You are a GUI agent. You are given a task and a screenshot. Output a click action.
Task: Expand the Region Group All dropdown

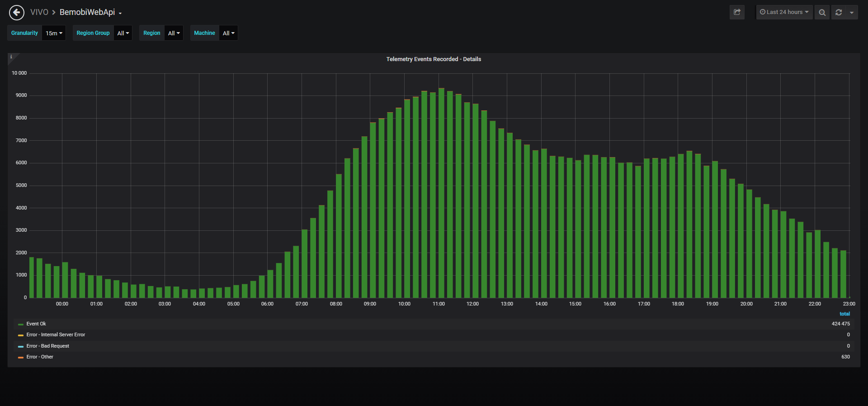click(123, 33)
